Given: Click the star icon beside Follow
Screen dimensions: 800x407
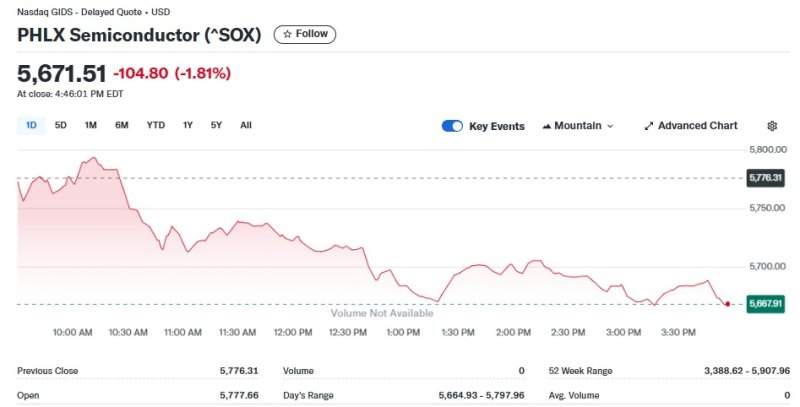Looking at the screenshot, I should pos(287,34).
